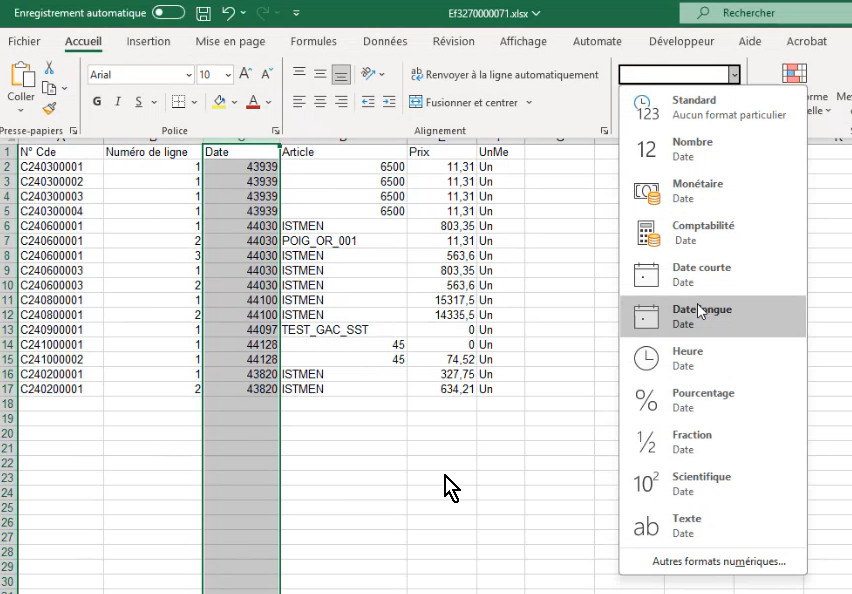Click the Cut scissors icon
Image resolution: width=852 pixels, height=594 pixels.
click(49, 68)
